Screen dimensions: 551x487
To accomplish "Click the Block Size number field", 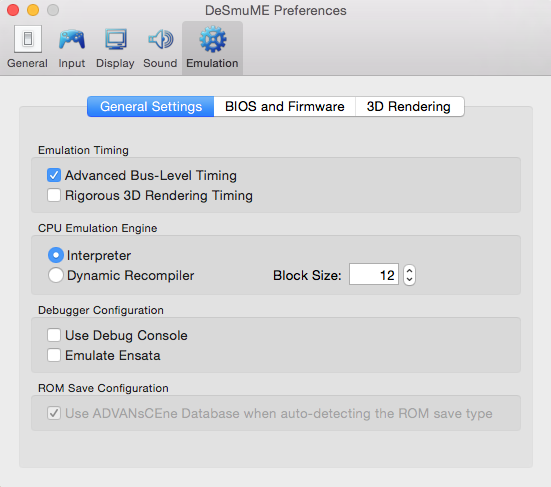I will pyautogui.click(x=374, y=275).
